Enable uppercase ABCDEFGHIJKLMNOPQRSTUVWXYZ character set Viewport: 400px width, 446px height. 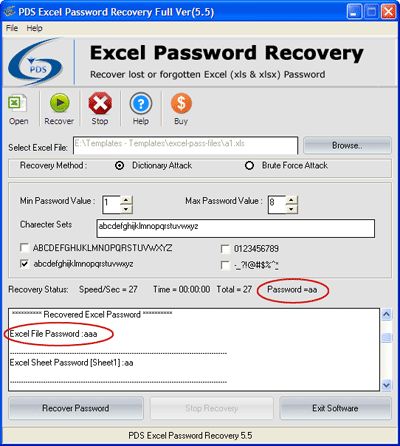pos(24,248)
